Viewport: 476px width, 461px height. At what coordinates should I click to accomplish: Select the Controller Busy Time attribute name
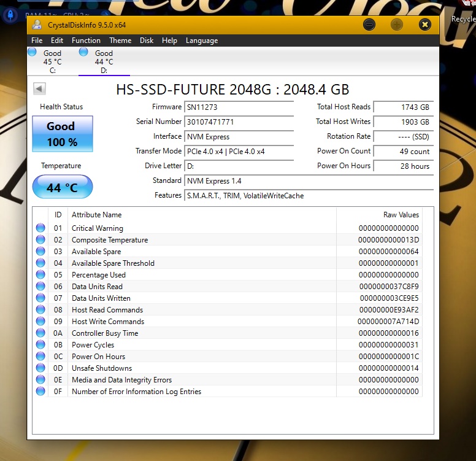[x=105, y=333]
